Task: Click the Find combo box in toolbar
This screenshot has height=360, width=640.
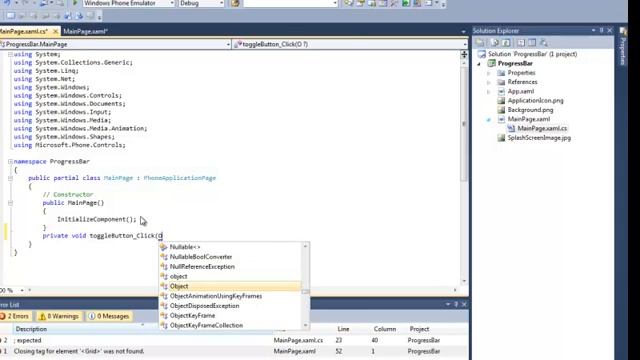Action: [x=290, y=3]
